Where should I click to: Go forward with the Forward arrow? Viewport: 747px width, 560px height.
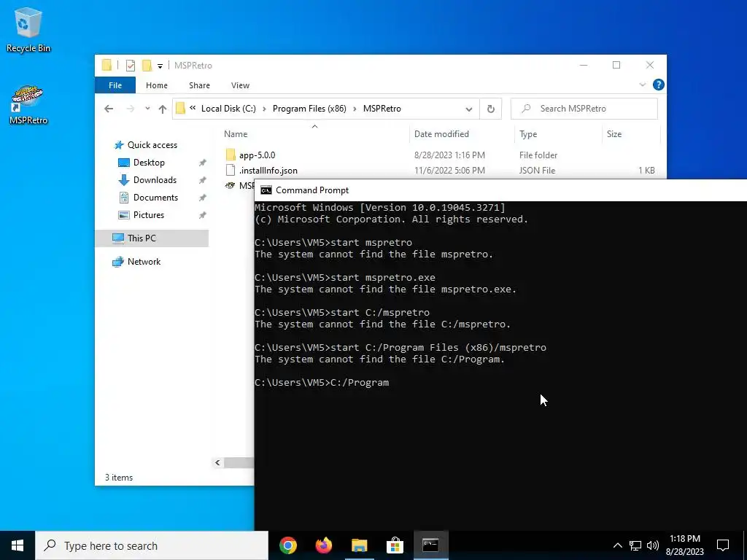coord(131,109)
